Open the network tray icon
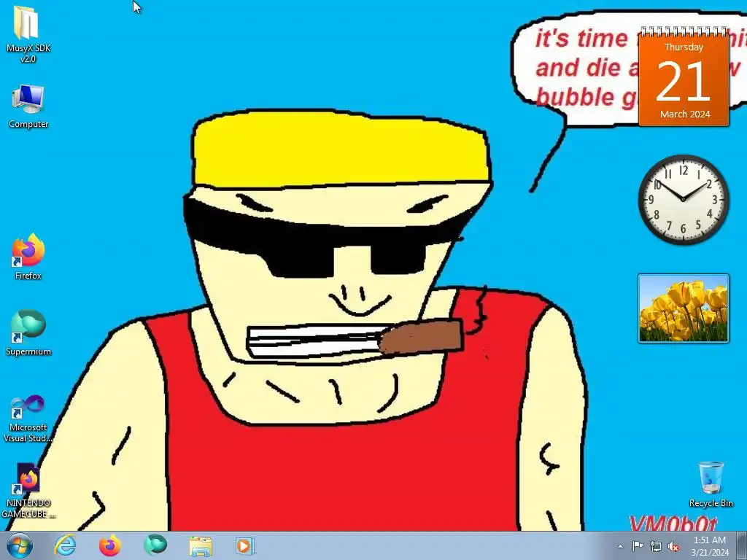Viewport: 747px width, 560px height. click(x=656, y=546)
